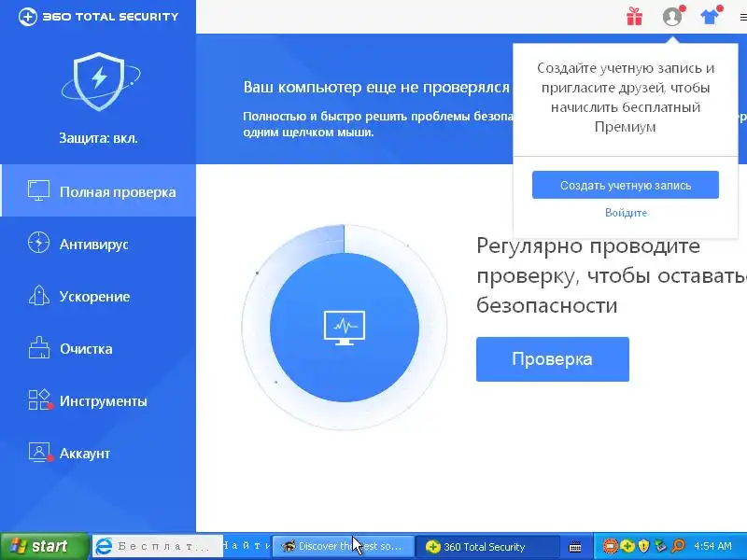
Task: Open the Windows start menu
Action: 44,546
